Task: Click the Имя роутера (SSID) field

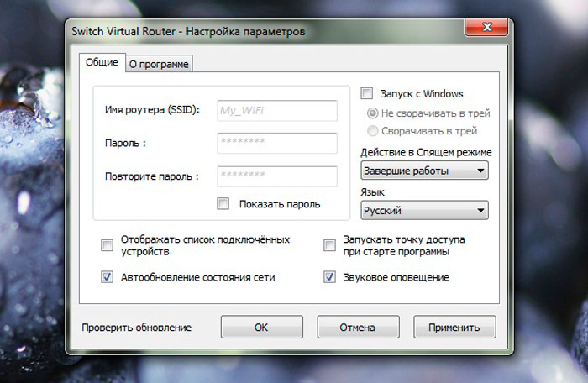Action: point(277,110)
